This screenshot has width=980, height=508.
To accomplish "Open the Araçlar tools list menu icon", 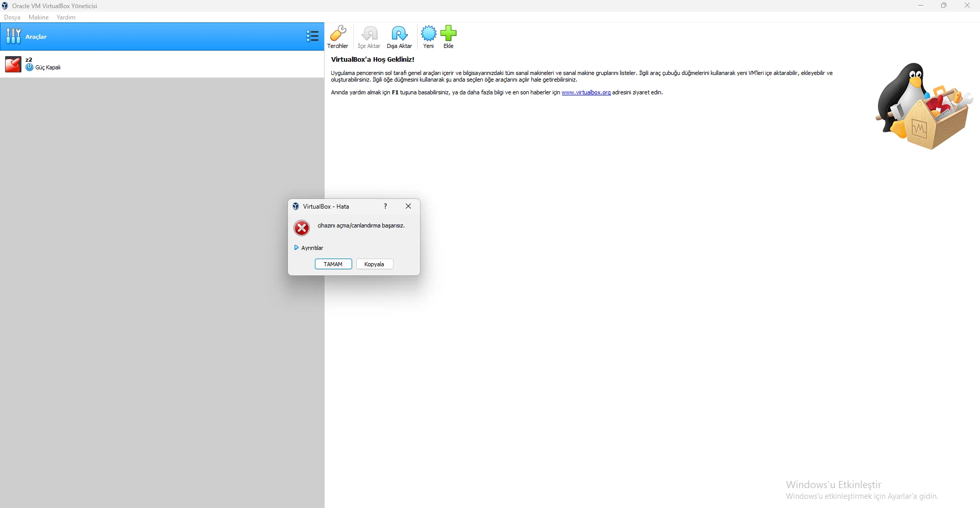I will [x=312, y=36].
